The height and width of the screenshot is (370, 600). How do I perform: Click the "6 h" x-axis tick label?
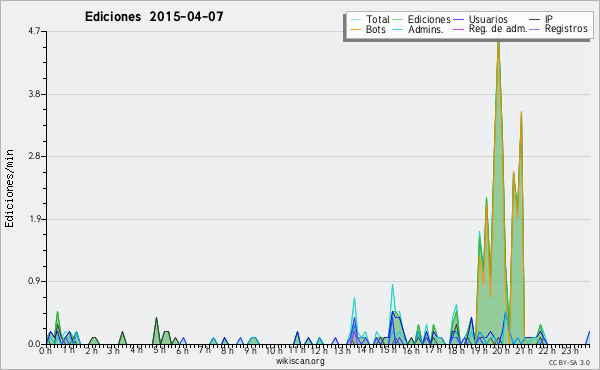(182, 350)
